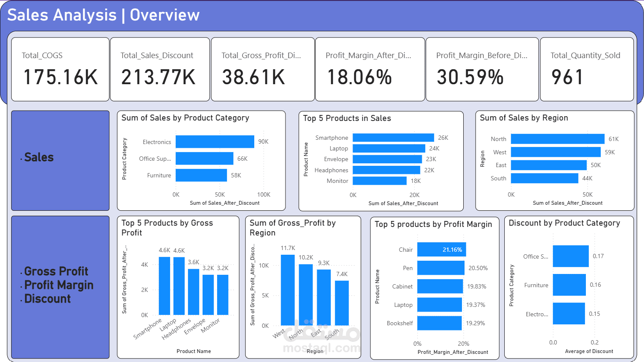Click the Gross Profit bullet in the left panel
644x362 pixels.
[x=56, y=271]
